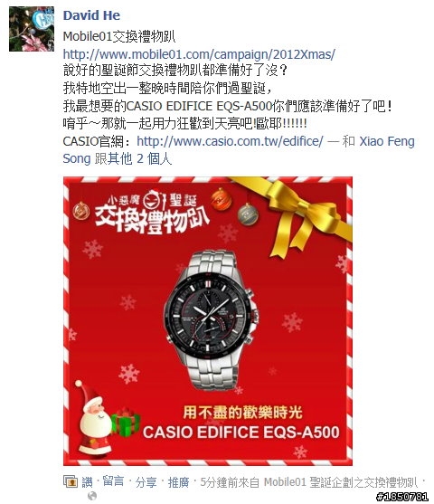Click the CASIO EDIFICE EQS-A500 banner caption
The width and height of the screenshot is (434, 504).
tap(241, 432)
